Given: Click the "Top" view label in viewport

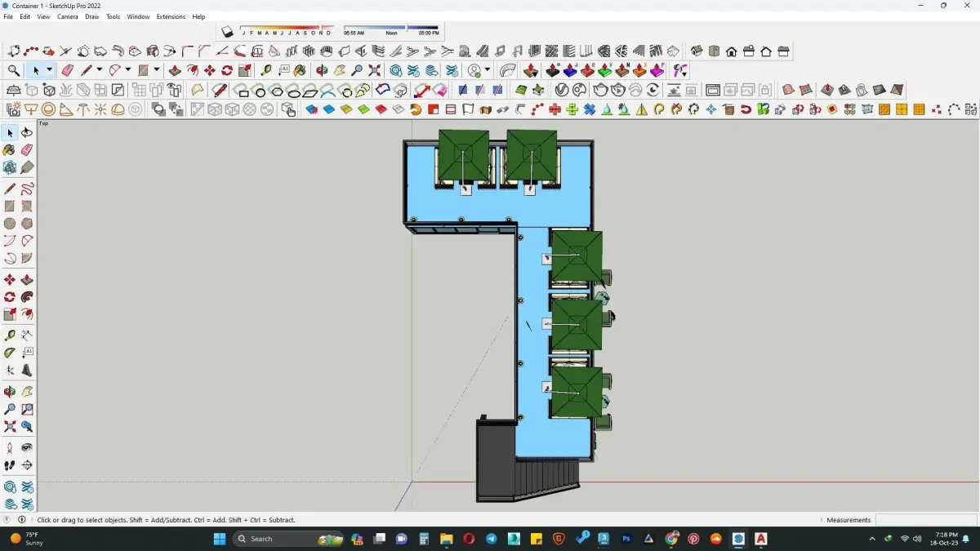Looking at the screenshot, I should (44, 124).
